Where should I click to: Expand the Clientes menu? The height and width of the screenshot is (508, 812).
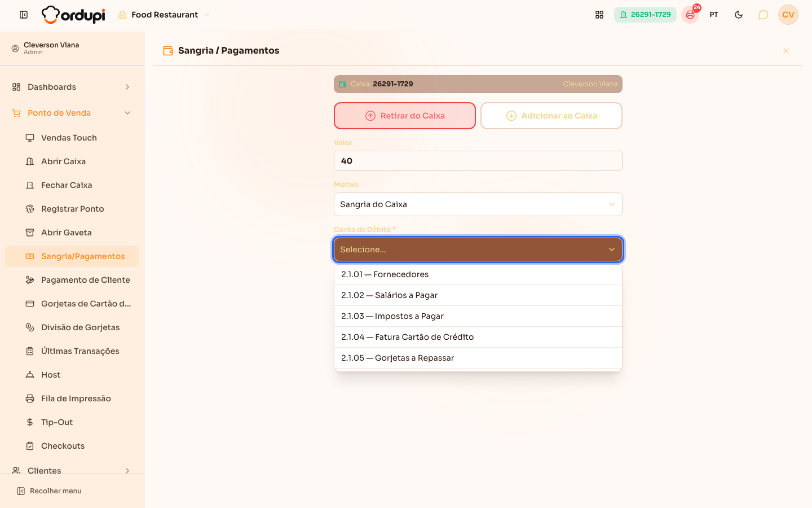[x=72, y=471]
